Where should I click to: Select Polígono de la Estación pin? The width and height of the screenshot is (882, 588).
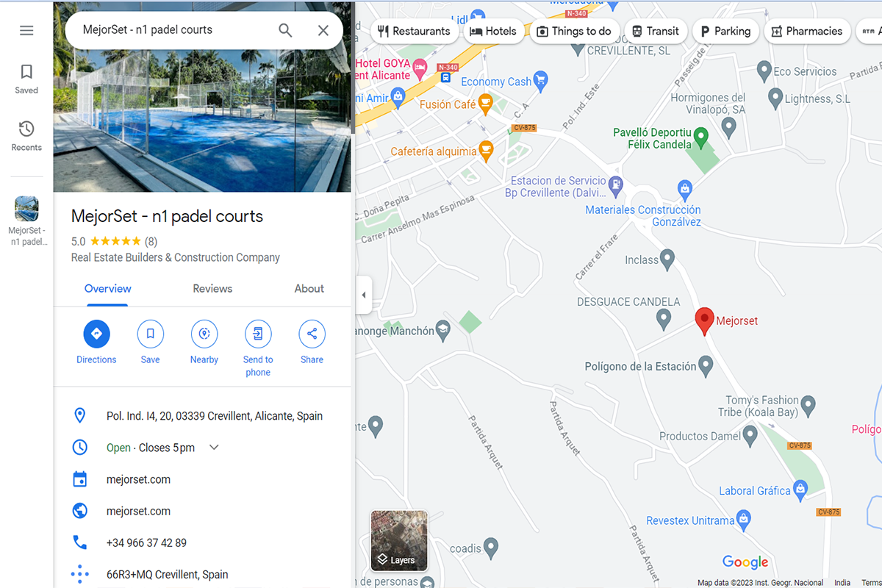tap(706, 365)
